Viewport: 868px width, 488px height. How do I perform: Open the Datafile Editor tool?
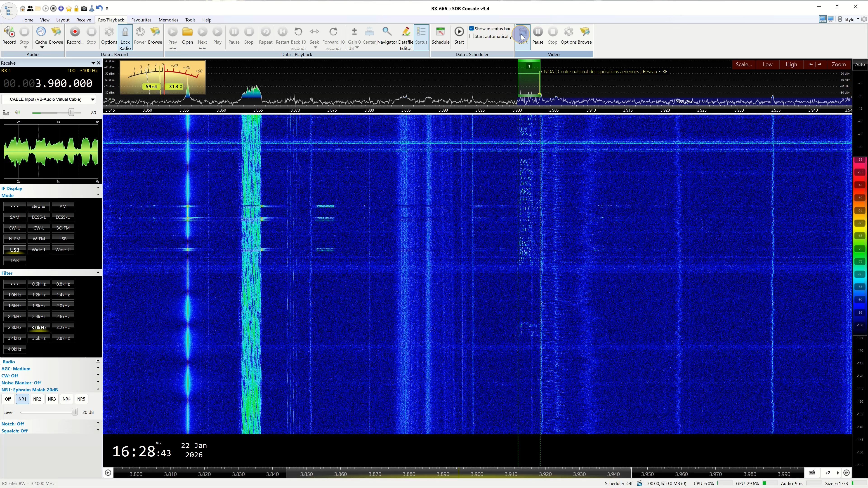point(406,32)
